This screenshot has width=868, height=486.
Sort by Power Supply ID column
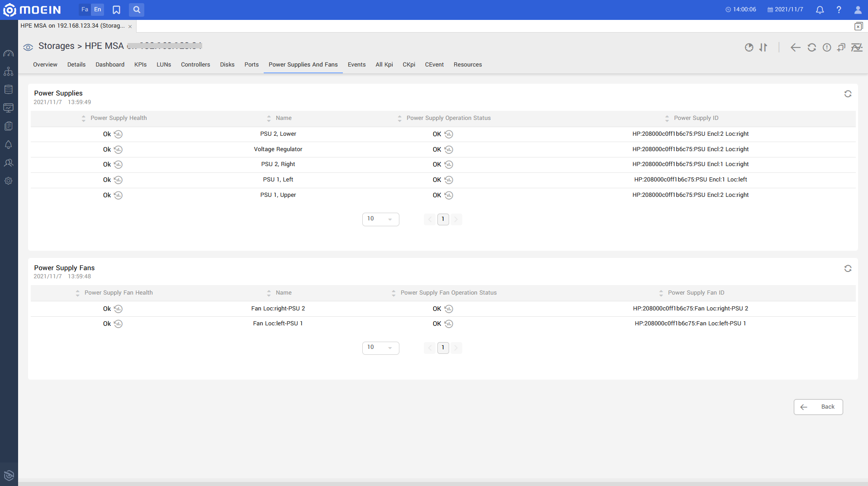tap(667, 119)
